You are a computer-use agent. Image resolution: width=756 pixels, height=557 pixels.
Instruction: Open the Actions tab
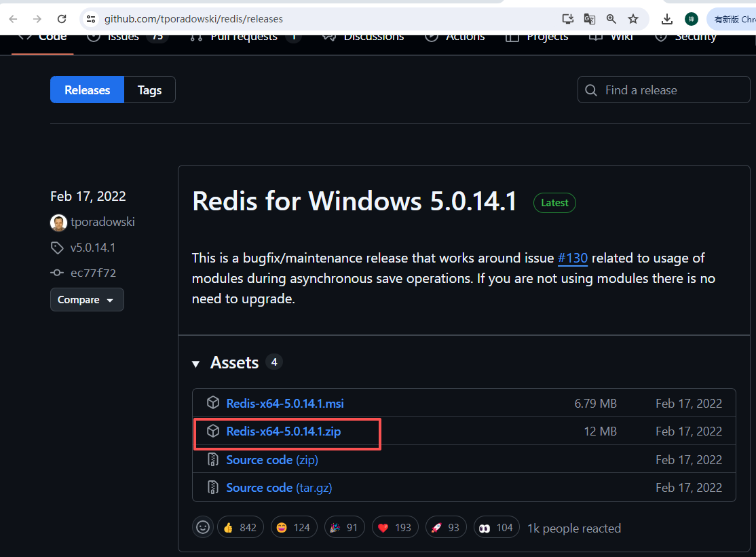(x=455, y=37)
